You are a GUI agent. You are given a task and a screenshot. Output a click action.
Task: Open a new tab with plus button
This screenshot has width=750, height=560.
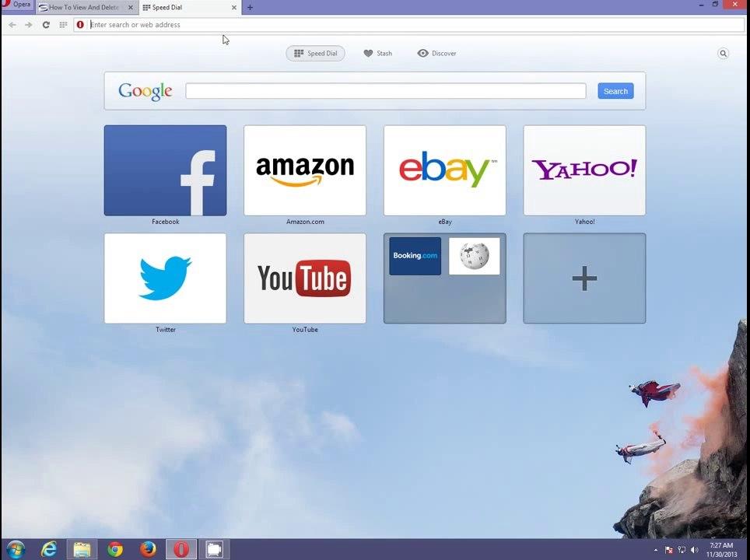(251, 8)
